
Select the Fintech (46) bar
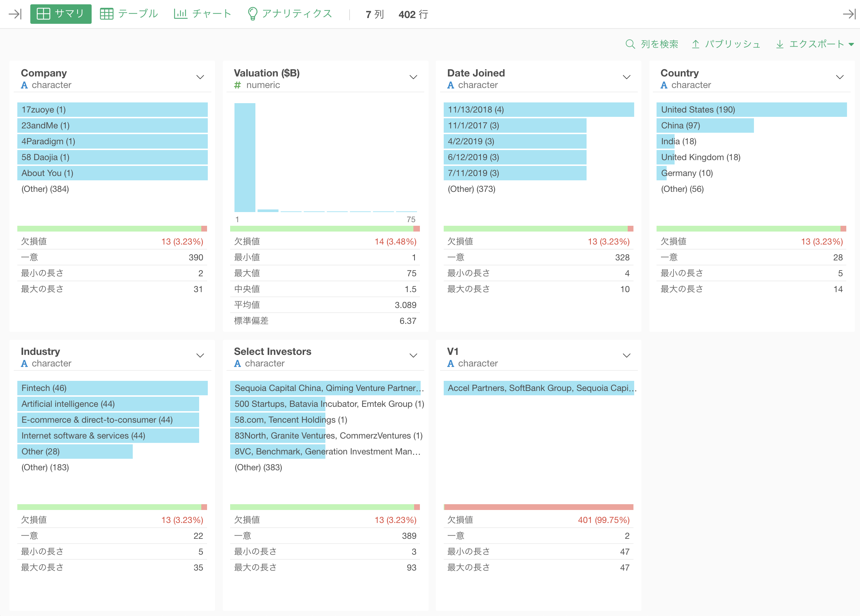112,388
